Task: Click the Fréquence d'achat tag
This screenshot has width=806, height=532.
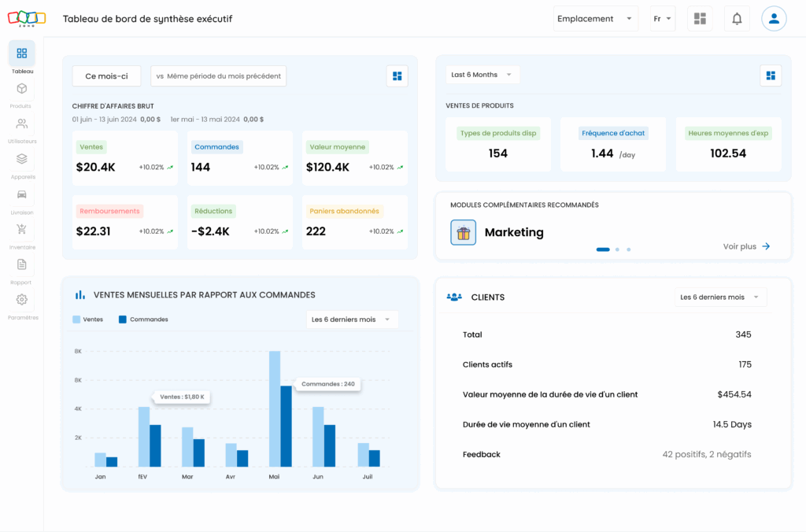Action: 613,133
